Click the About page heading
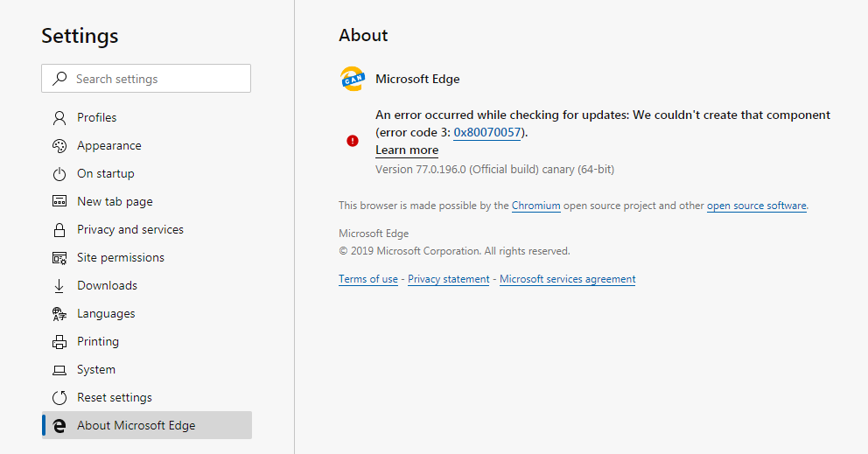868x454 pixels. pos(363,35)
